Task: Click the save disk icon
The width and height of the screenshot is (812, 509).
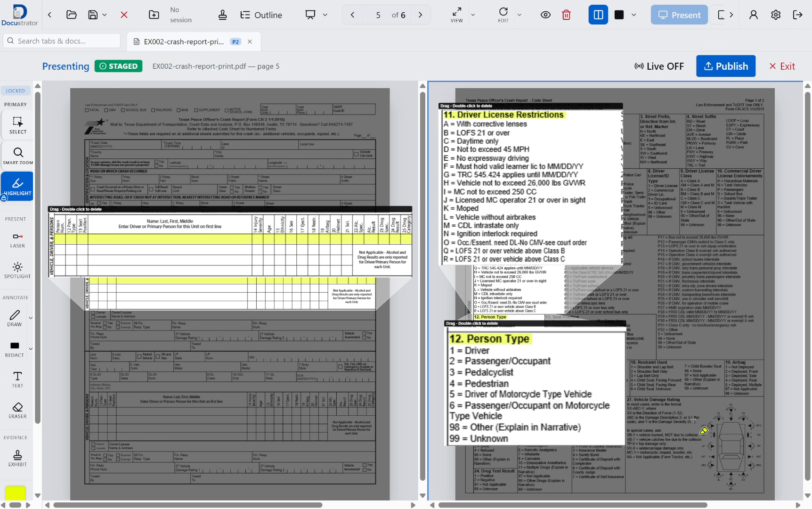Action: 93,15
